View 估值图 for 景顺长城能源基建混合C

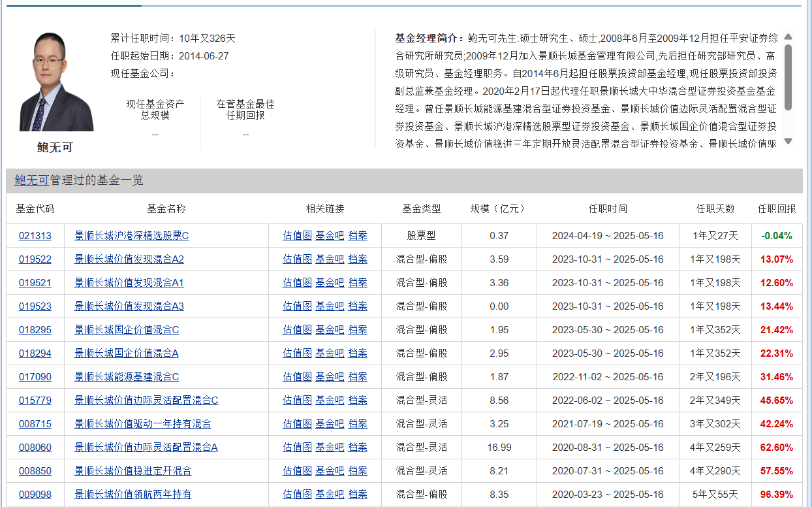[297, 377]
